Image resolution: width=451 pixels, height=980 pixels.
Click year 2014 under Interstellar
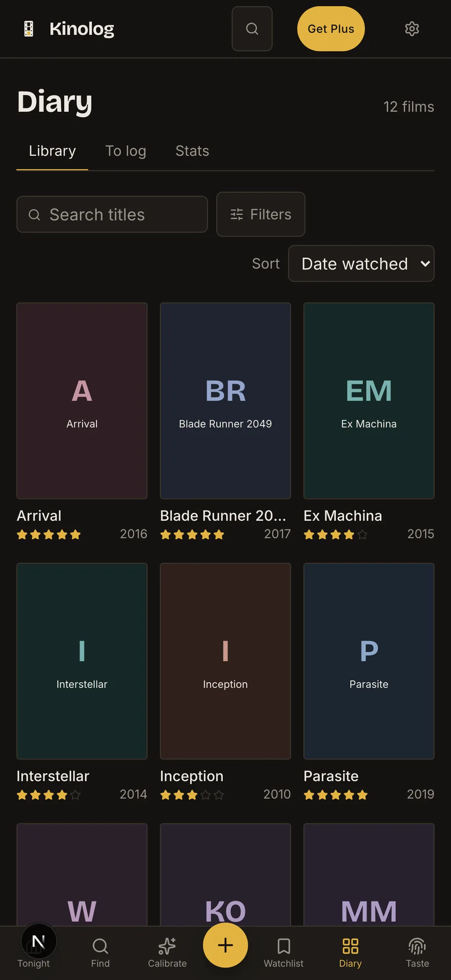133,794
